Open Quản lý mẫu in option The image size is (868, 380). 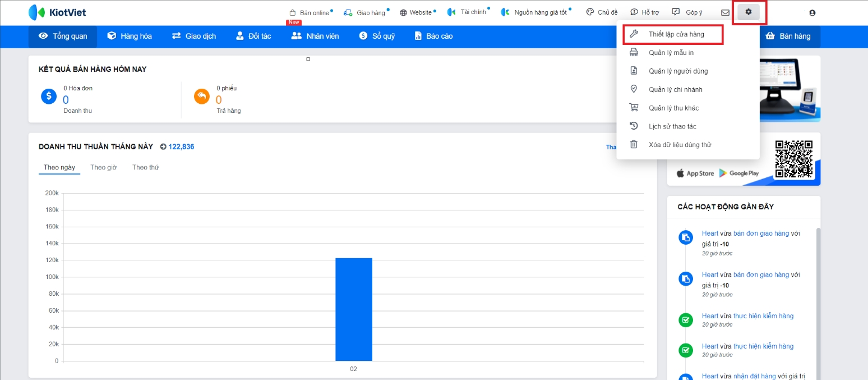[671, 53]
